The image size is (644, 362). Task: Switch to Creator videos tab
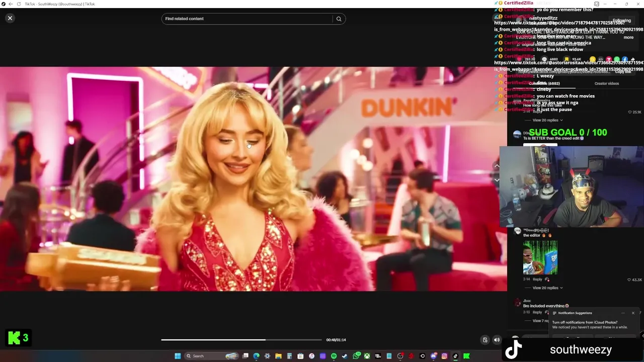(607, 83)
